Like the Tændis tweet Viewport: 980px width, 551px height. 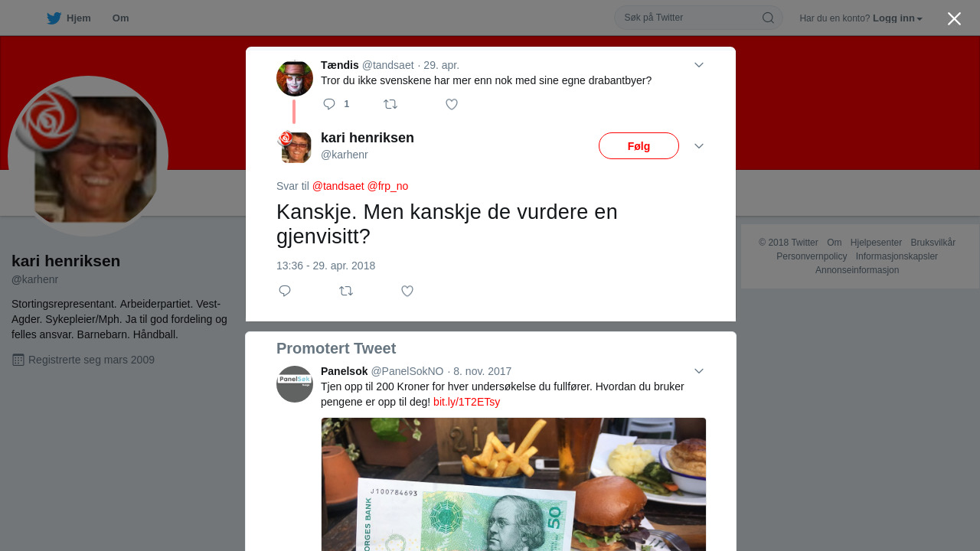pyautogui.click(x=452, y=104)
